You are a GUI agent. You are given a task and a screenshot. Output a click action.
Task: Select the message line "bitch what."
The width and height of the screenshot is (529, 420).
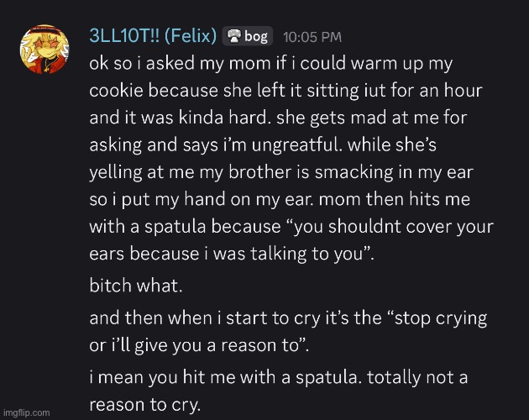click(136, 286)
